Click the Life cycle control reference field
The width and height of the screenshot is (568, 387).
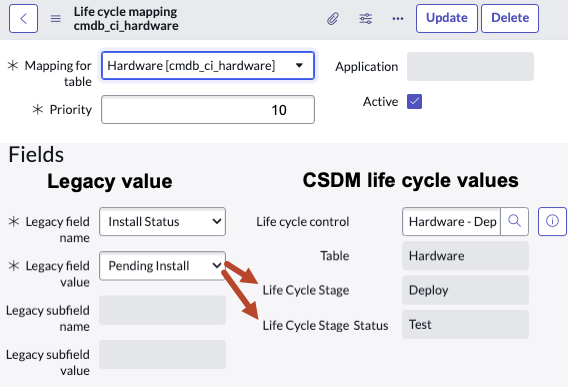pos(451,221)
